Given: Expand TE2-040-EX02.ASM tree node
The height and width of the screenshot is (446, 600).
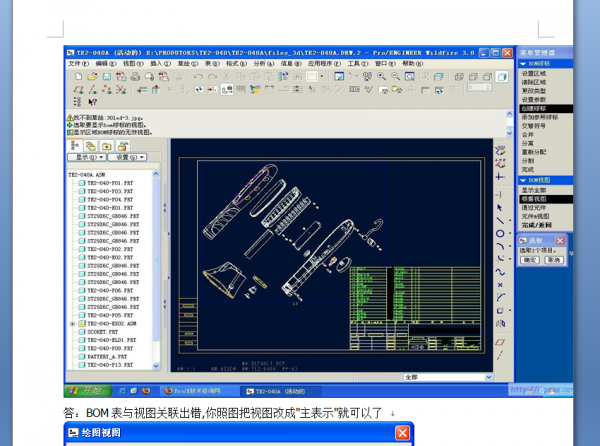Looking at the screenshot, I should click(x=72, y=324).
